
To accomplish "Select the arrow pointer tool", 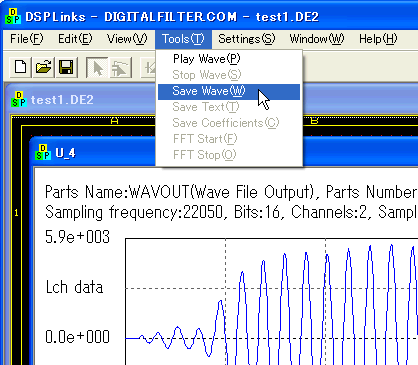I will tap(97, 67).
